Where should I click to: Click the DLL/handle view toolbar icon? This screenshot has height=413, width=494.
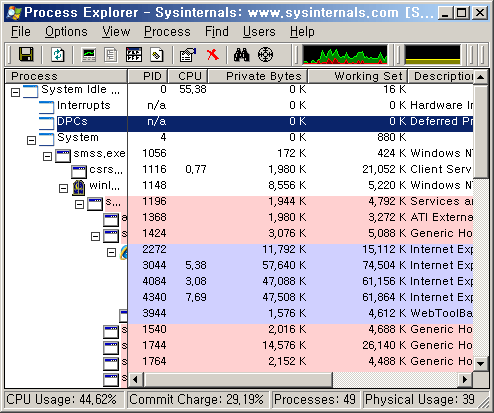click(157, 55)
